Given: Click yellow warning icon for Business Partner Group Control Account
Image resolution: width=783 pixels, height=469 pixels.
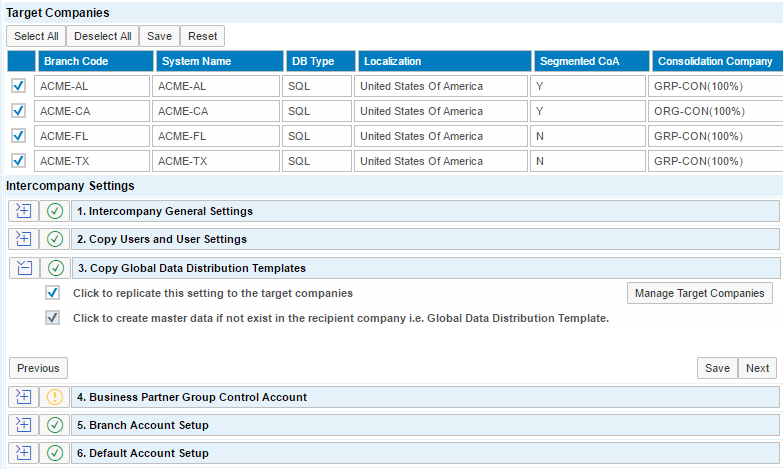Looking at the screenshot, I should (x=55, y=397).
